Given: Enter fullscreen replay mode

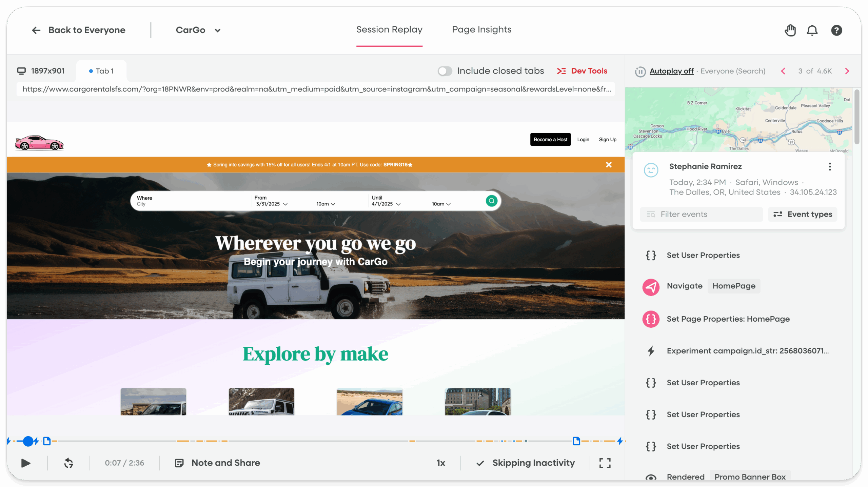Looking at the screenshot, I should tap(606, 463).
